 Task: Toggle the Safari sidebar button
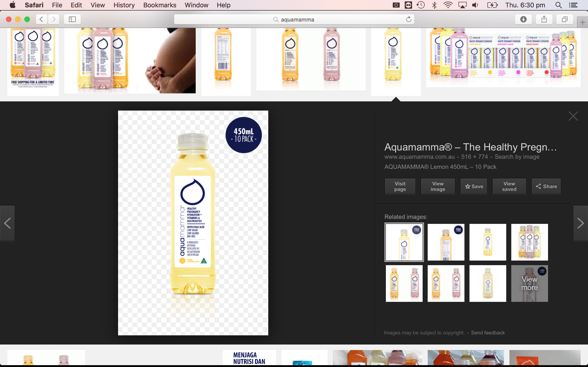[72, 19]
